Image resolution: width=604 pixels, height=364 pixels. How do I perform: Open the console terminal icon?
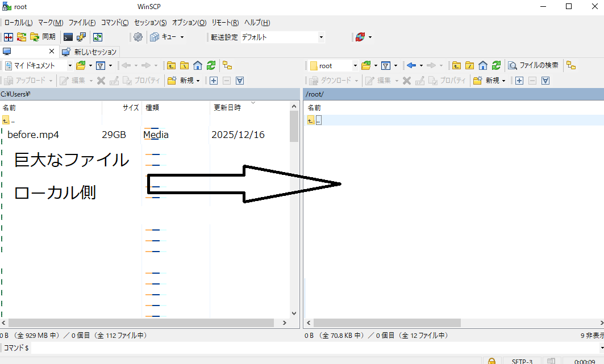(x=68, y=37)
